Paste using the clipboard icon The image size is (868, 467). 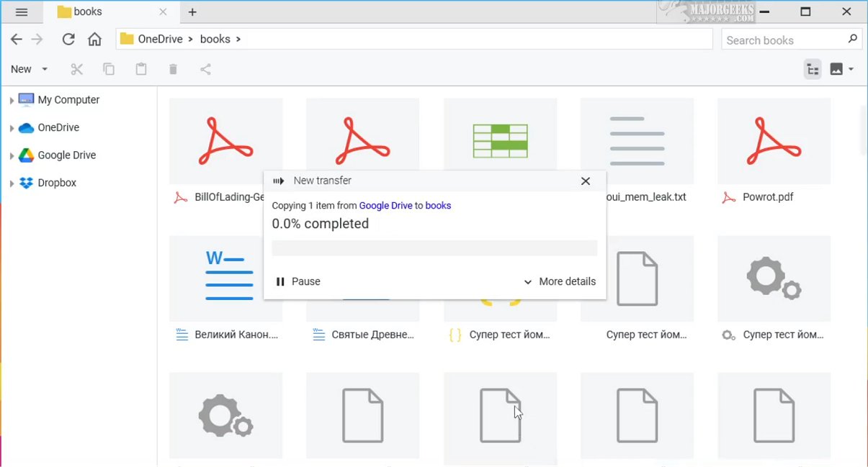click(x=141, y=69)
